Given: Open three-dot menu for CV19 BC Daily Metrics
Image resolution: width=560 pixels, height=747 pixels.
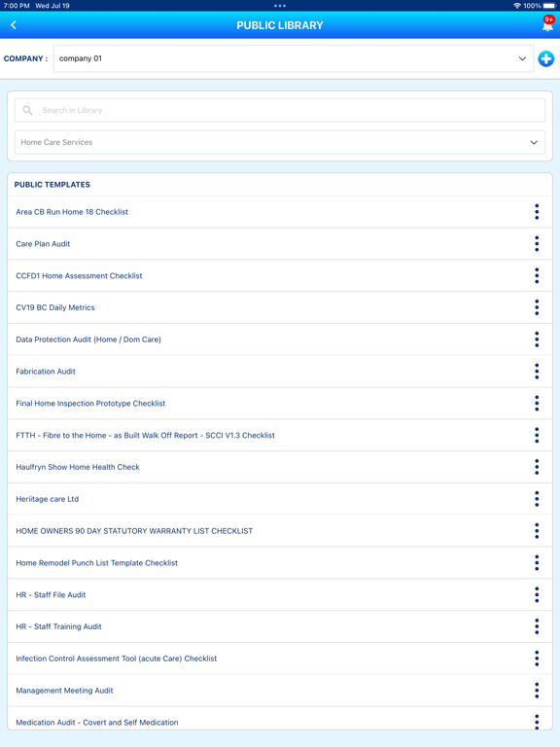Looking at the screenshot, I should point(537,307).
